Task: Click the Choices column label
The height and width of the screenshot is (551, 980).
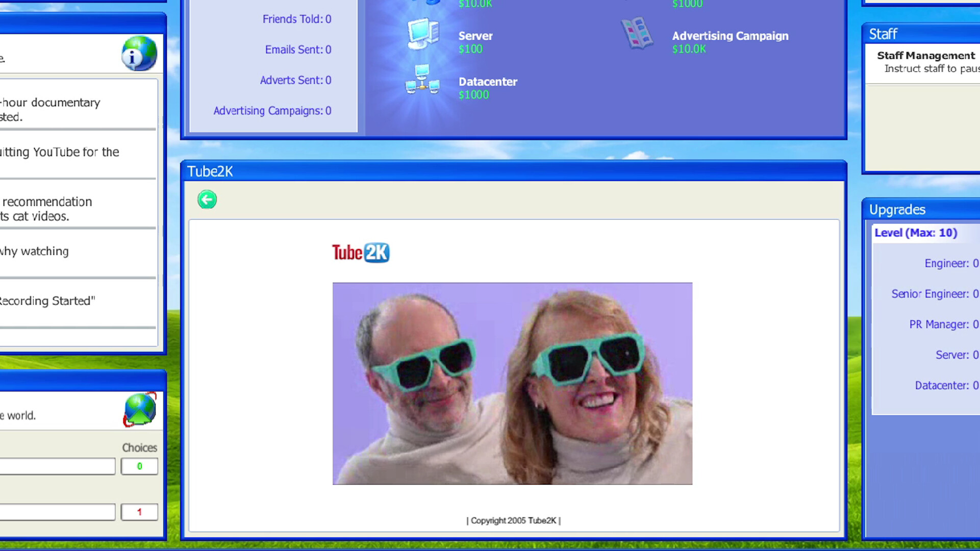Action: [139, 447]
